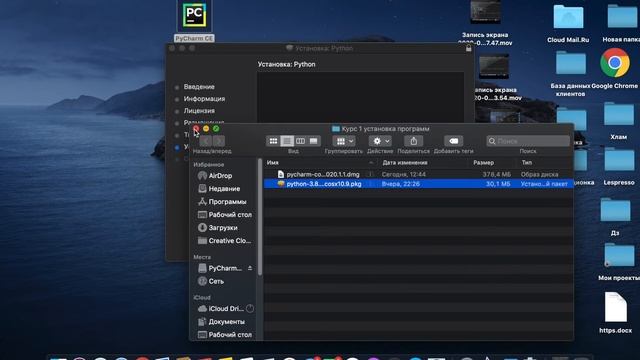Open Загрузки in Finder sidebar
The height and width of the screenshot is (360, 640).
click(x=218, y=228)
